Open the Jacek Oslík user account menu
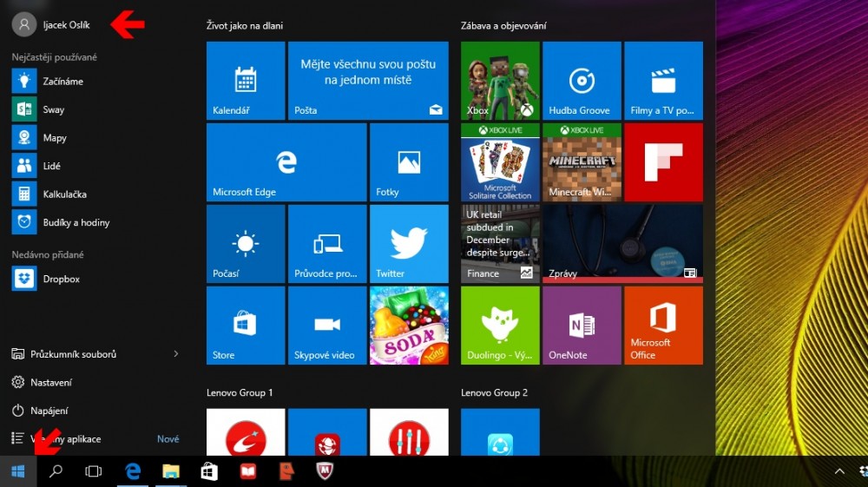Viewport: 868px width, 487px height. point(52,25)
